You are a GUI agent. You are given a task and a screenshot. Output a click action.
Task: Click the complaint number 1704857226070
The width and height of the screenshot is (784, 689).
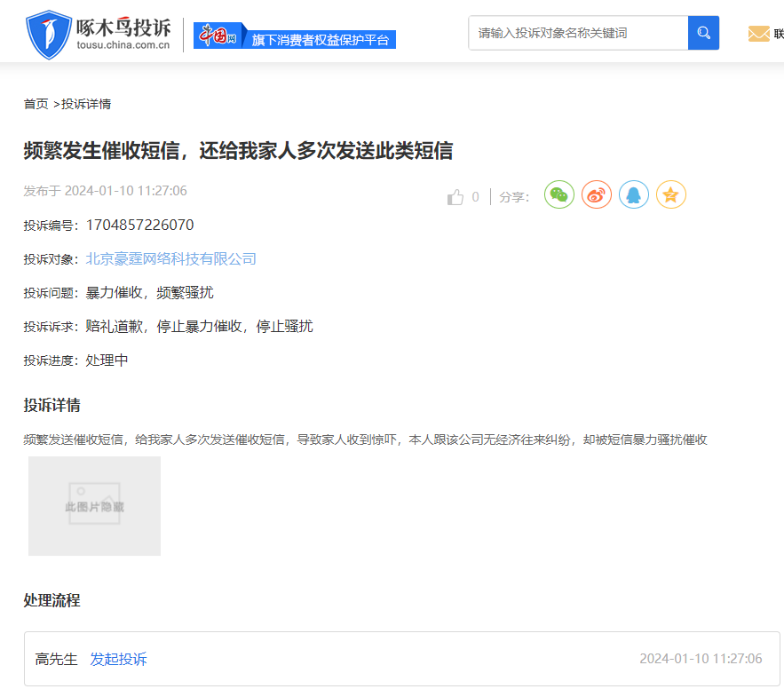(140, 225)
